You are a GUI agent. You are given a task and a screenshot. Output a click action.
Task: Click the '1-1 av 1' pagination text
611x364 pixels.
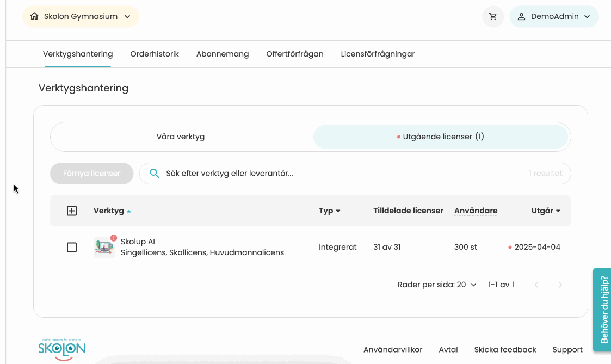pyautogui.click(x=501, y=285)
